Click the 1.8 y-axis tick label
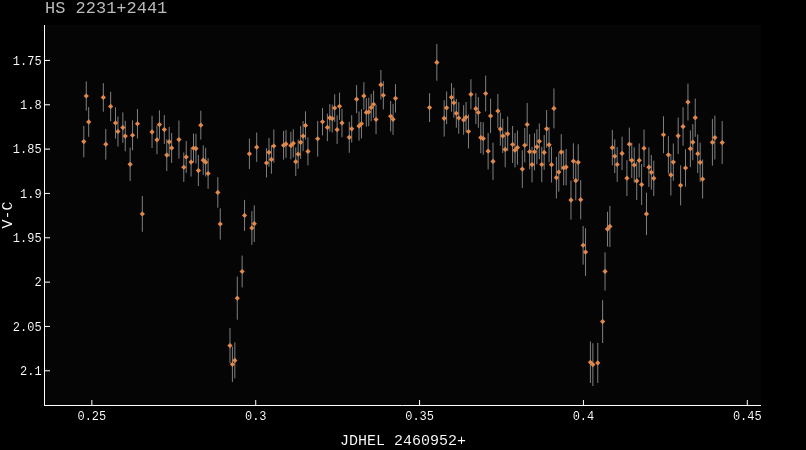This screenshot has height=450, width=806. (28, 105)
